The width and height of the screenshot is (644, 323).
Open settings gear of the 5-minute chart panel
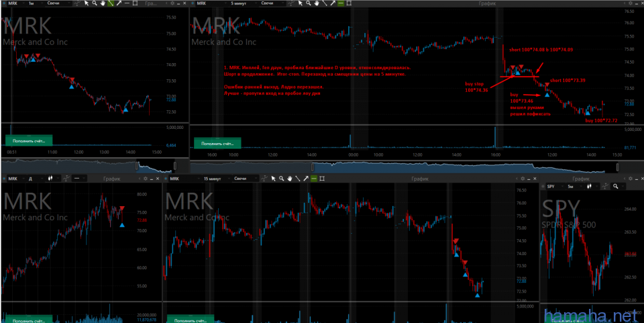click(x=630, y=3)
